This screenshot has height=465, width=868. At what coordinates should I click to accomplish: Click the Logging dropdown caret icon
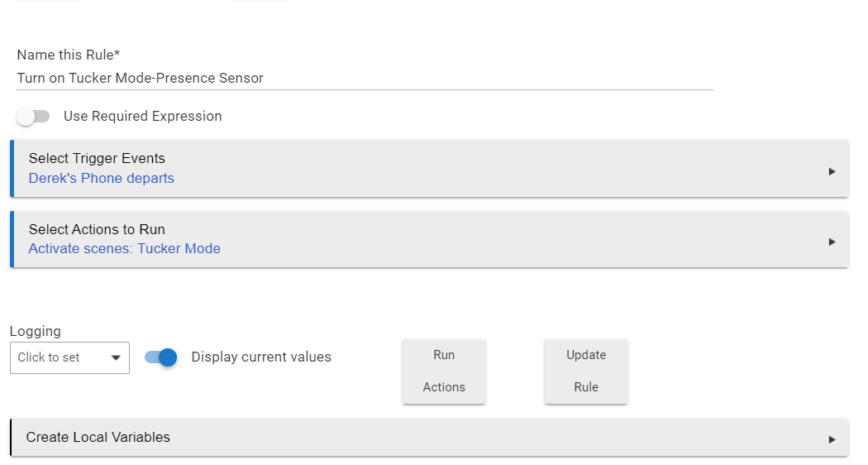click(116, 358)
